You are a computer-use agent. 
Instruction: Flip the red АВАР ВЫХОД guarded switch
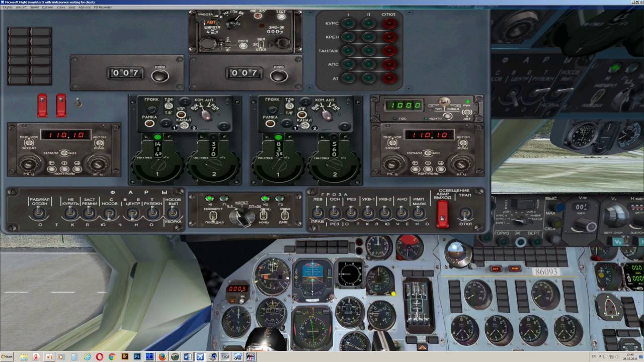442,215
